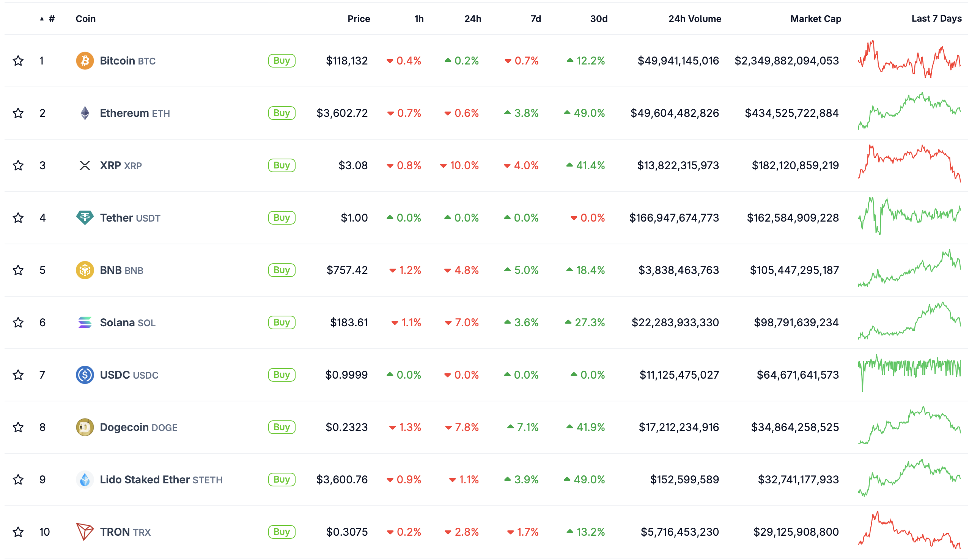
Task: Sort table by rank number column
Action: (48, 19)
